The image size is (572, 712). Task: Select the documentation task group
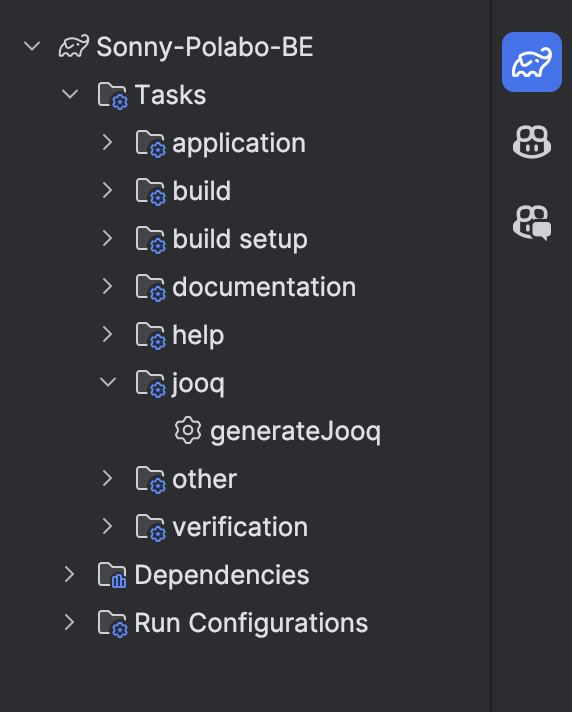click(264, 287)
